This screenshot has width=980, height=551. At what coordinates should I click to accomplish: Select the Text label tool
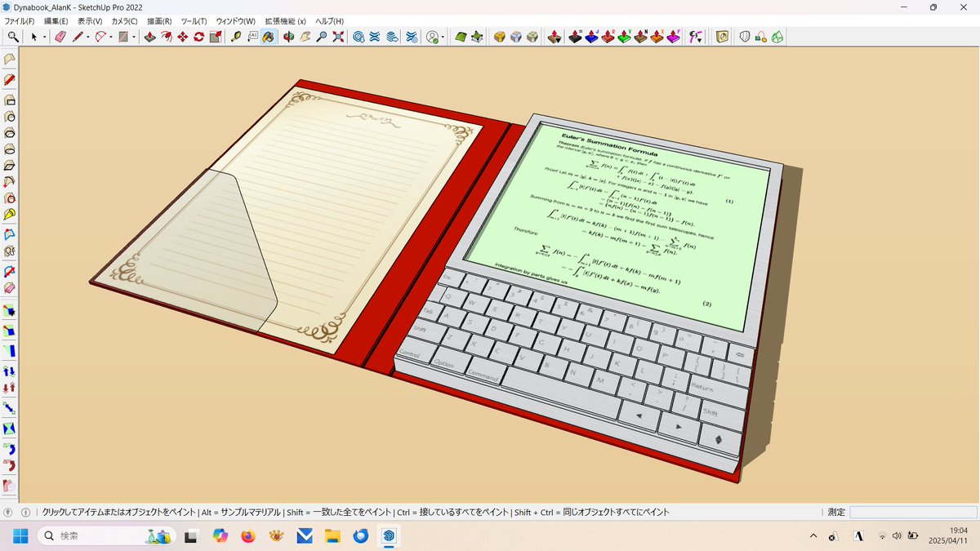tap(252, 37)
